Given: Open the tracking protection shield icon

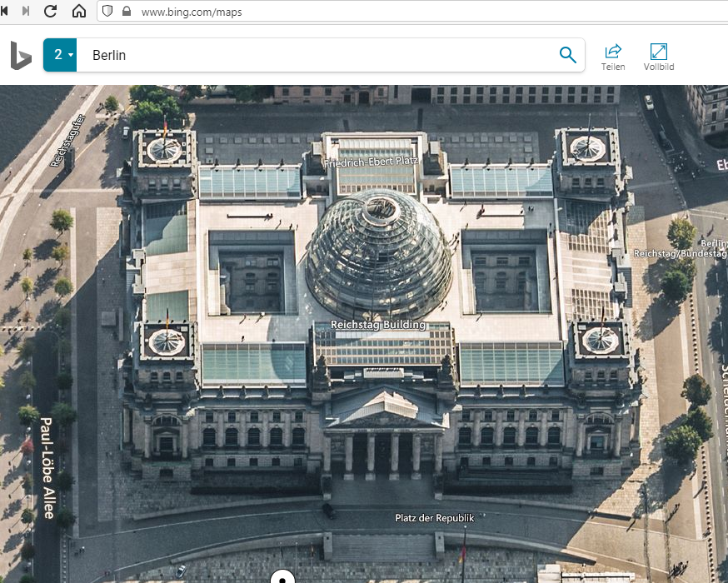Looking at the screenshot, I should pos(107,11).
